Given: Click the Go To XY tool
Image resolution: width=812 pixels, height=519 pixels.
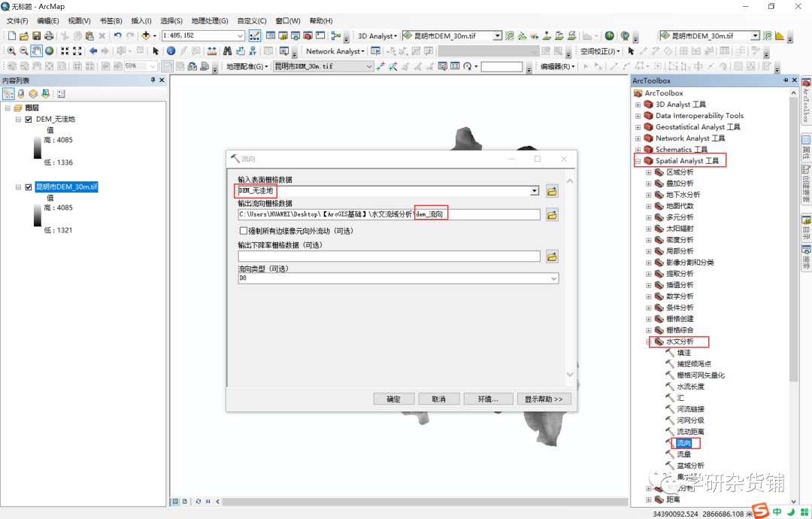Looking at the screenshot, I should pos(253,50).
